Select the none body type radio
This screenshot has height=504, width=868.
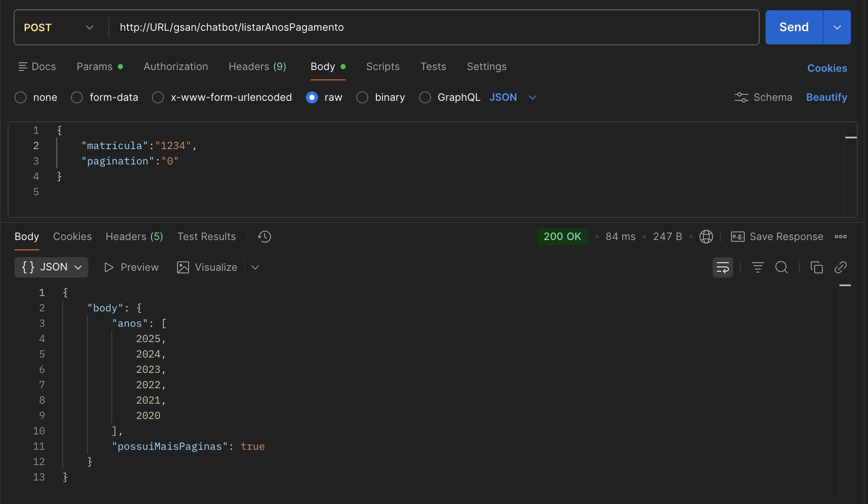20,97
